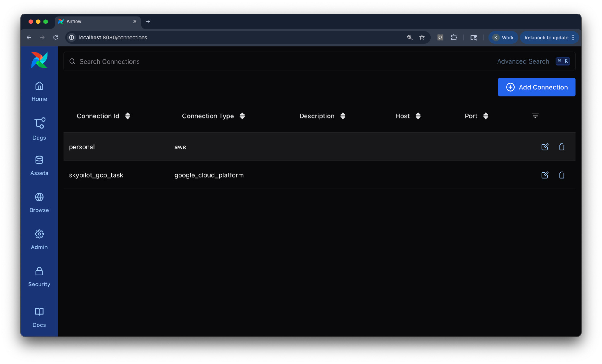Open Advanced Search
Image resolution: width=602 pixels, height=364 pixels.
(x=523, y=61)
